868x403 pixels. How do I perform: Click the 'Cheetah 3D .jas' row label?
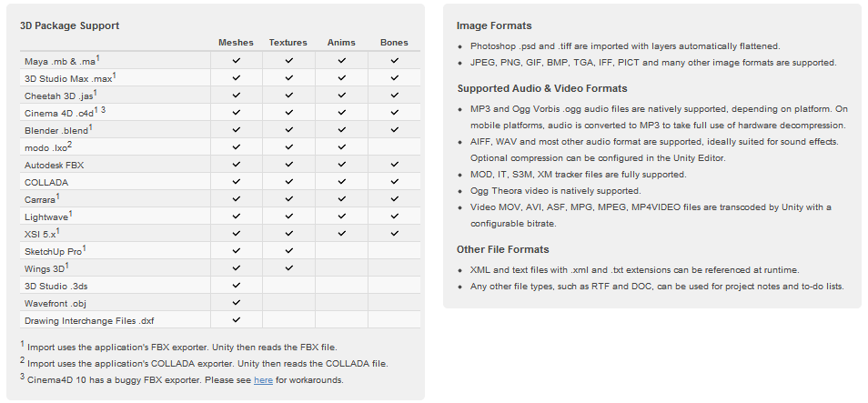[60, 96]
